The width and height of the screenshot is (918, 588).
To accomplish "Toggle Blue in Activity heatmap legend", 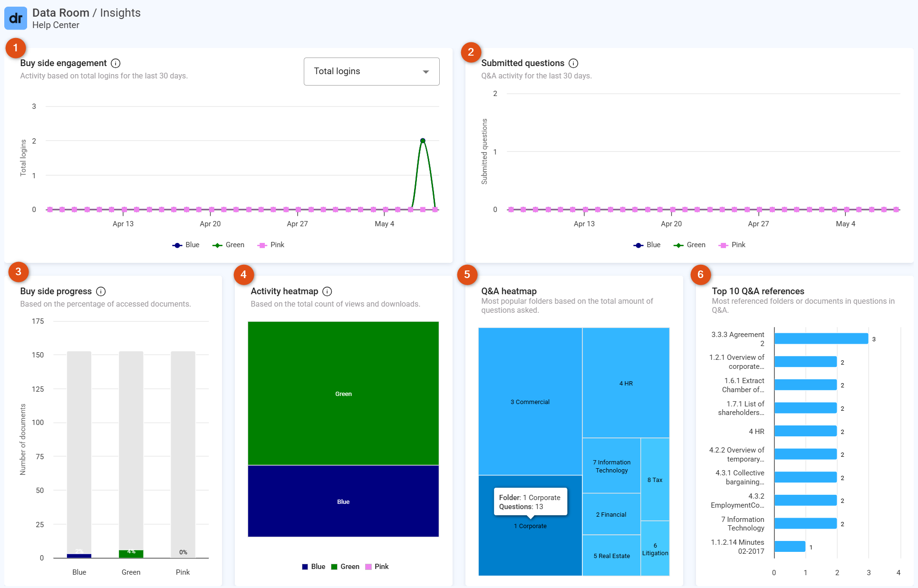I will [x=314, y=567].
